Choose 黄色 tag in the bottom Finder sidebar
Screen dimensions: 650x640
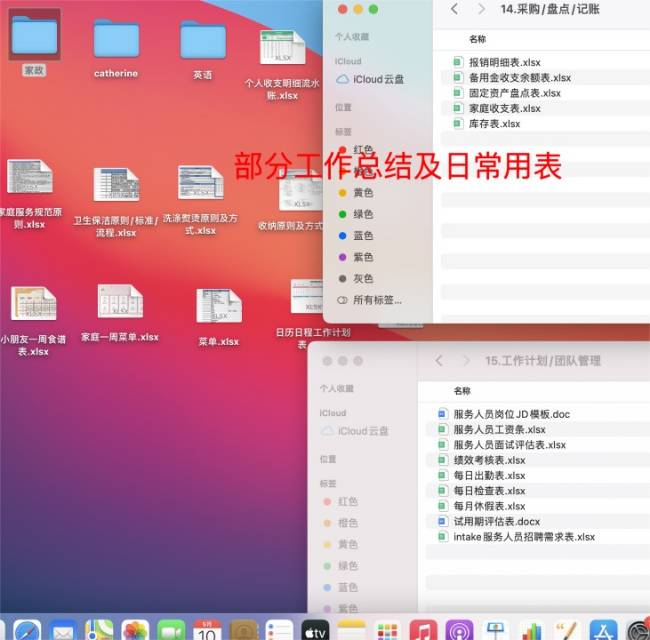point(341,545)
